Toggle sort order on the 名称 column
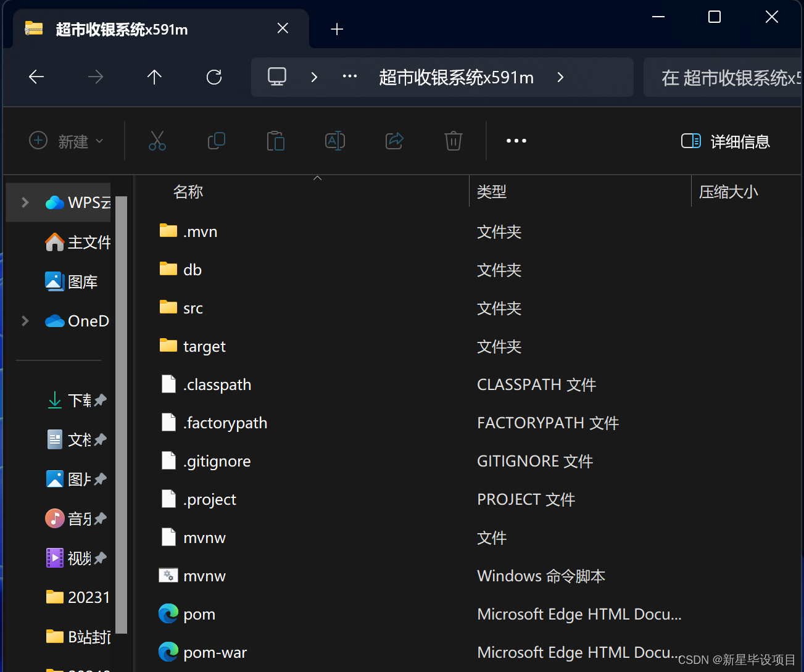Viewport: 804px width, 672px height. (188, 191)
